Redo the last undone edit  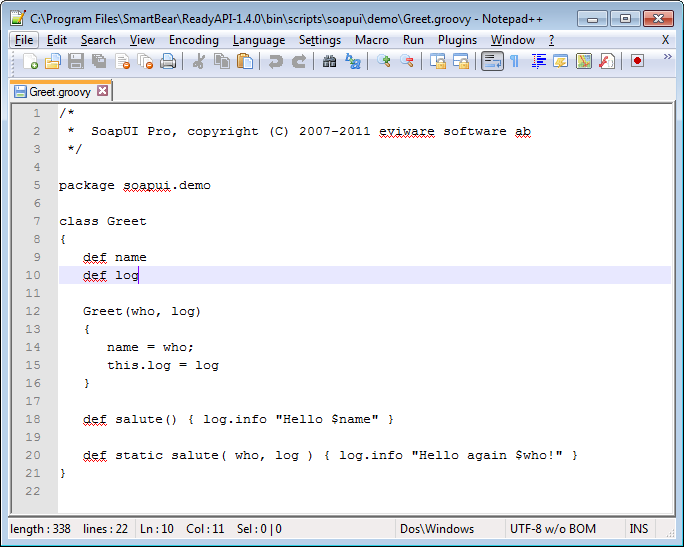pos(299,61)
